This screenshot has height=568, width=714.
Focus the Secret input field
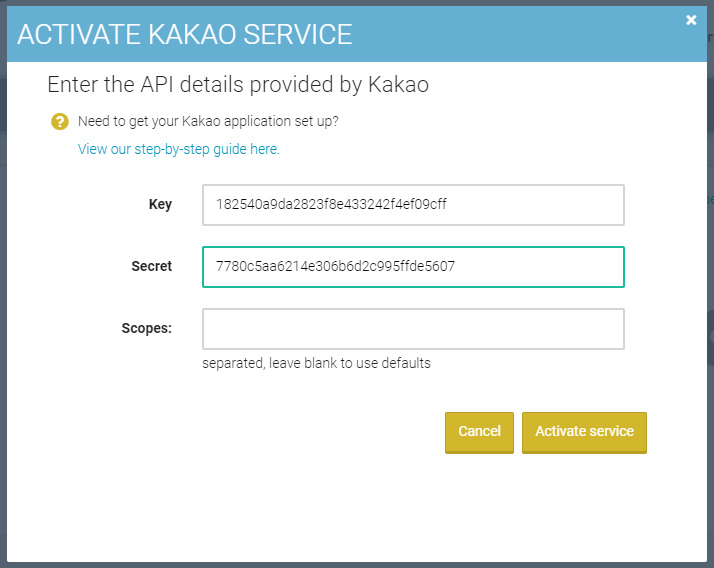pyautogui.click(x=413, y=267)
